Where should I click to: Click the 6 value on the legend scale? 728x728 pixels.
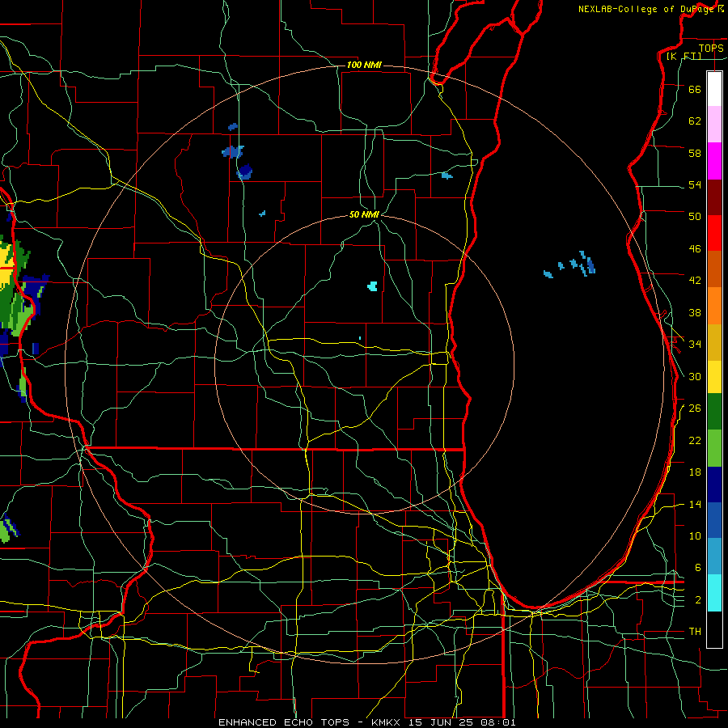(698, 568)
